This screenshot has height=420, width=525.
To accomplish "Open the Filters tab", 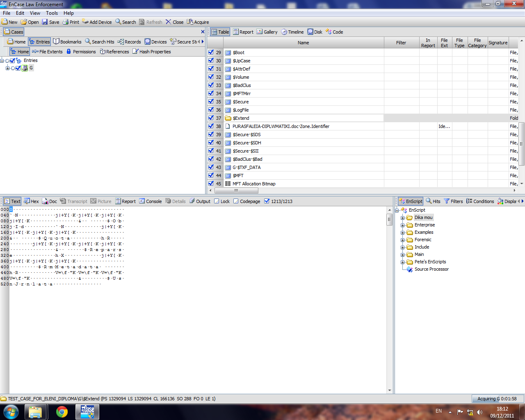I will (x=453, y=201).
